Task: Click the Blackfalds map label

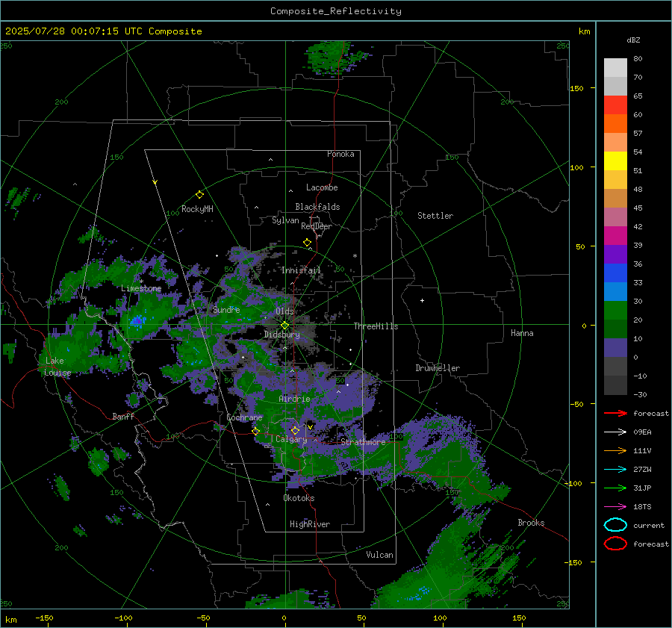Action: point(317,207)
